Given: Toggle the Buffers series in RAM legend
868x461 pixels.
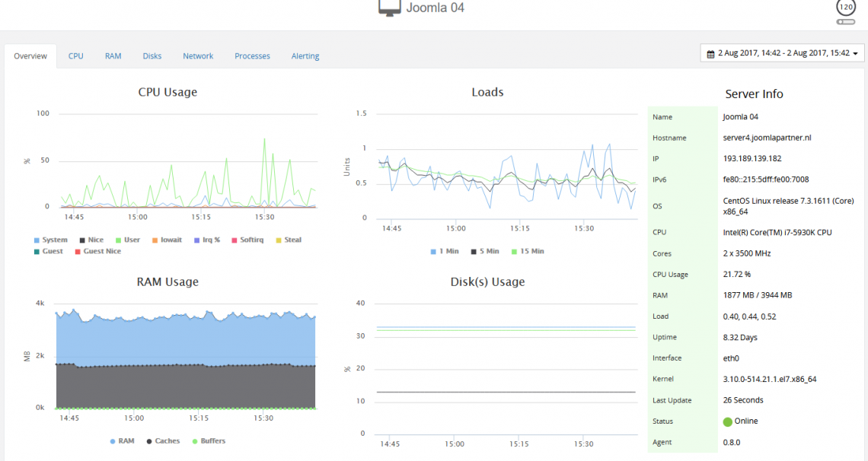Looking at the screenshot, I should click(209, 441).
